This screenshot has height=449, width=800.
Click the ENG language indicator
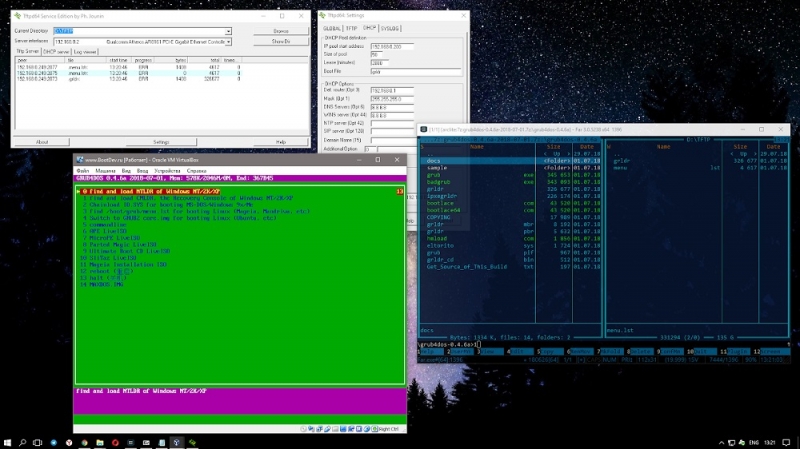pyautogui.click(x=753, y=442)
